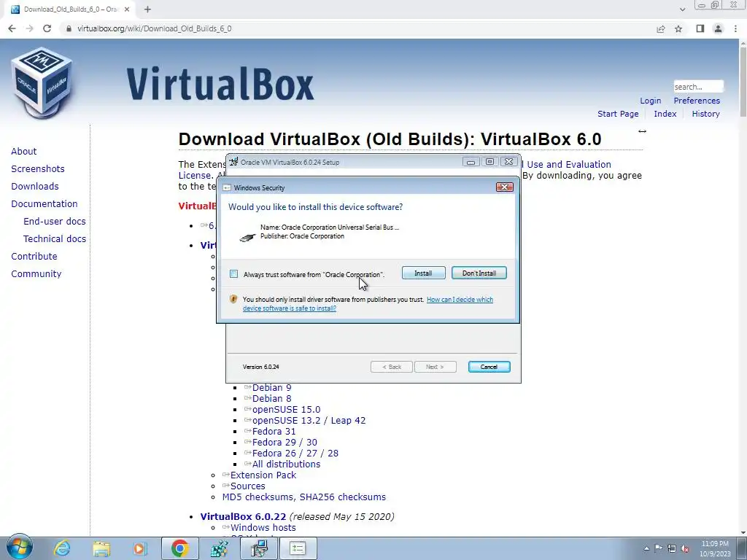Viewport: 747px width, 560px height.
Task: Click the security shield warning icon
Action: [233, 299]
